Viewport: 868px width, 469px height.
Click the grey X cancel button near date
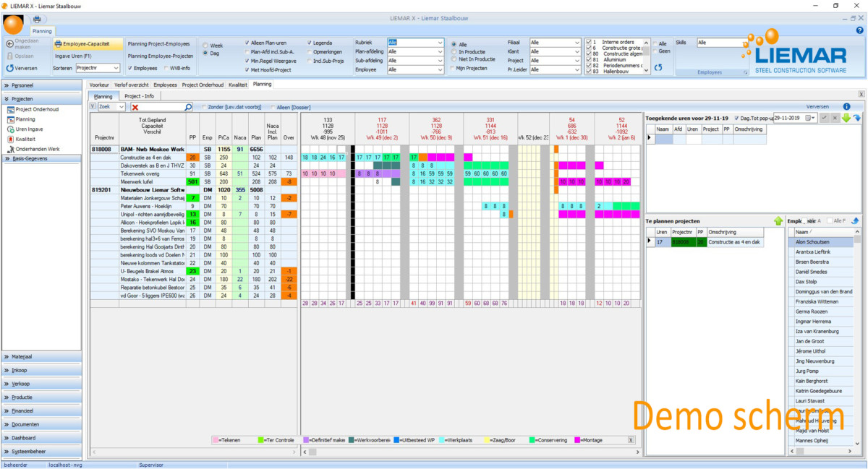pos(835,117)
